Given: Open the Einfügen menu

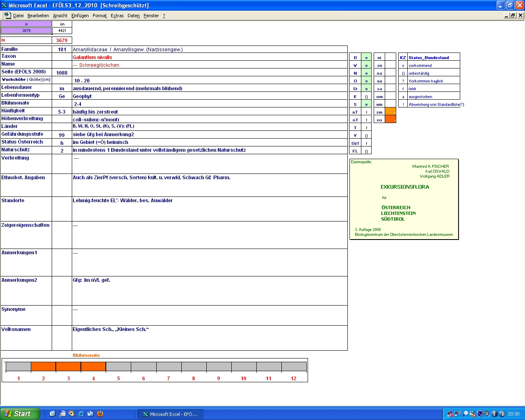Looking at the screenshot, I should (x=80, y=16).
